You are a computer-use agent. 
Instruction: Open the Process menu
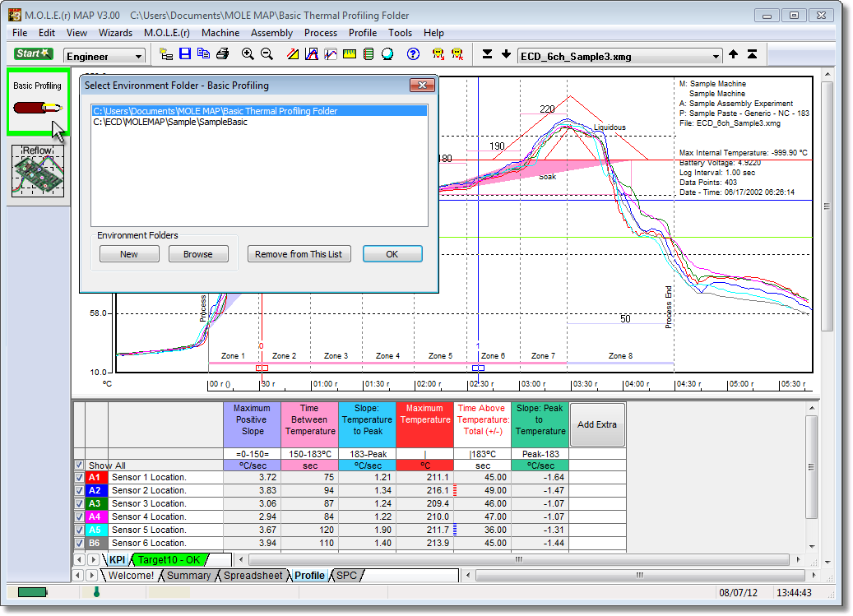pos(321,33)
